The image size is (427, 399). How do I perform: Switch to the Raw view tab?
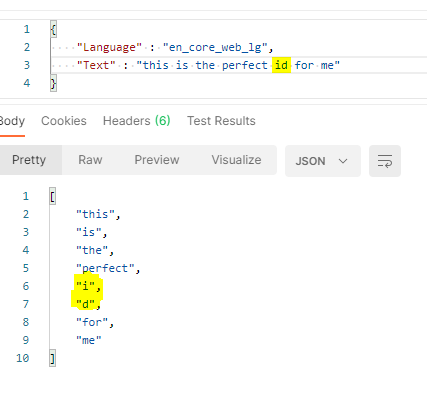click(x=90, y=160)
